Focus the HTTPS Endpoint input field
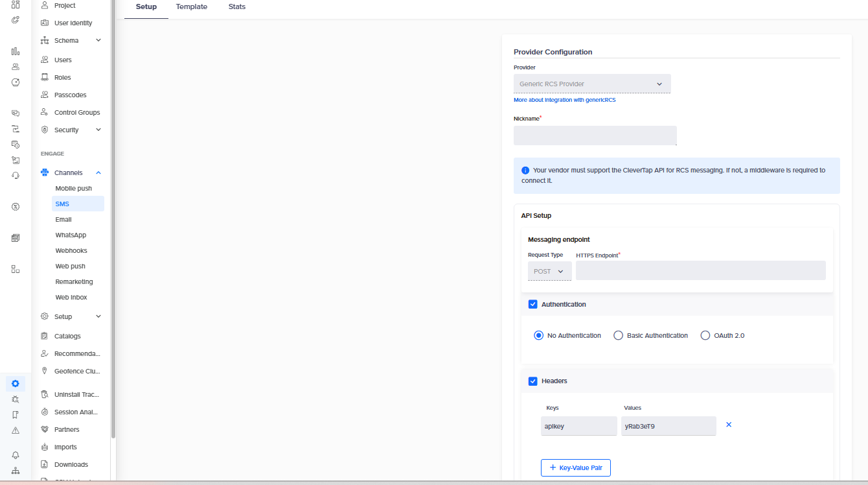Screen dimensions: 868x485 pos(701,270)
